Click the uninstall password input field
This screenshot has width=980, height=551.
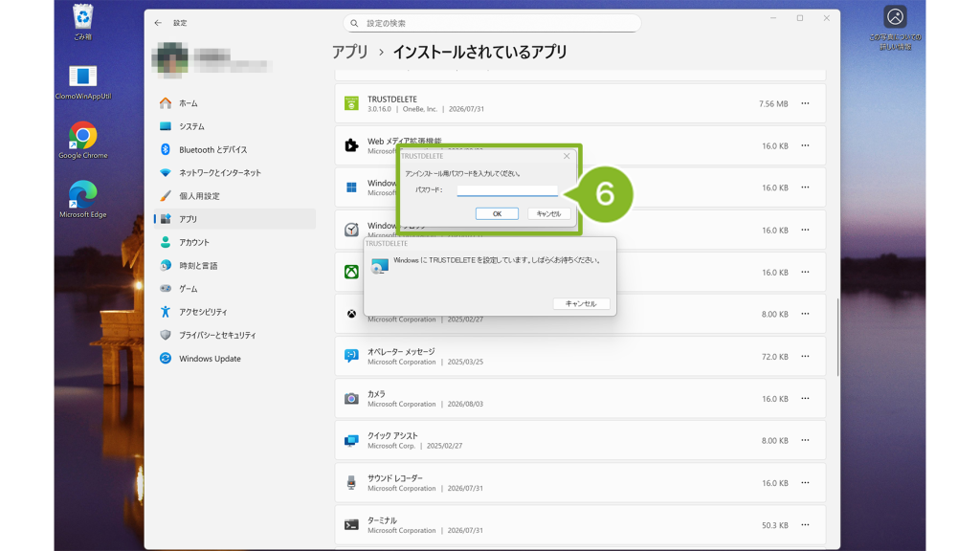507,190
